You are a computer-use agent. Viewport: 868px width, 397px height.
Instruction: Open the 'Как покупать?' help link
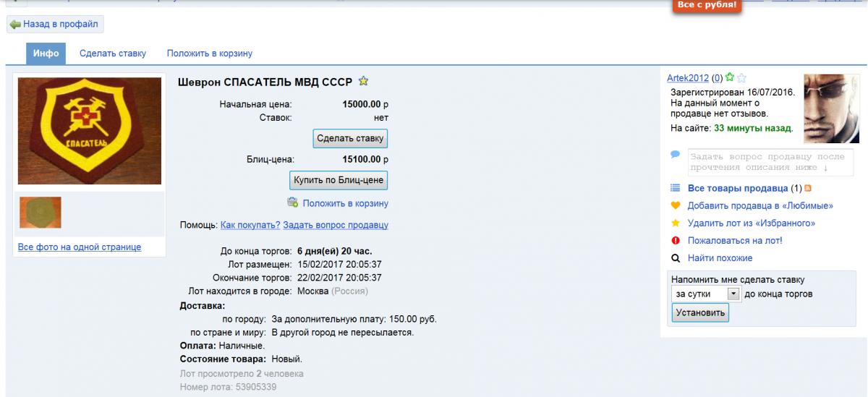click(x=250, y=225)
